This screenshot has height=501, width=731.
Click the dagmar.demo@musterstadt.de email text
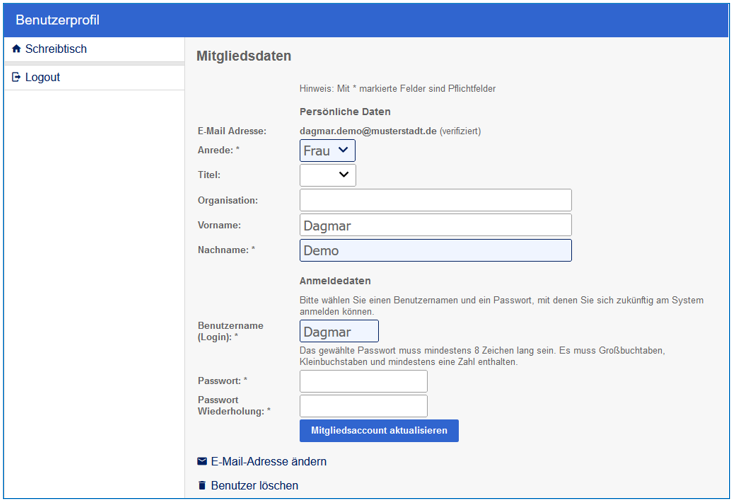[368, 131]
